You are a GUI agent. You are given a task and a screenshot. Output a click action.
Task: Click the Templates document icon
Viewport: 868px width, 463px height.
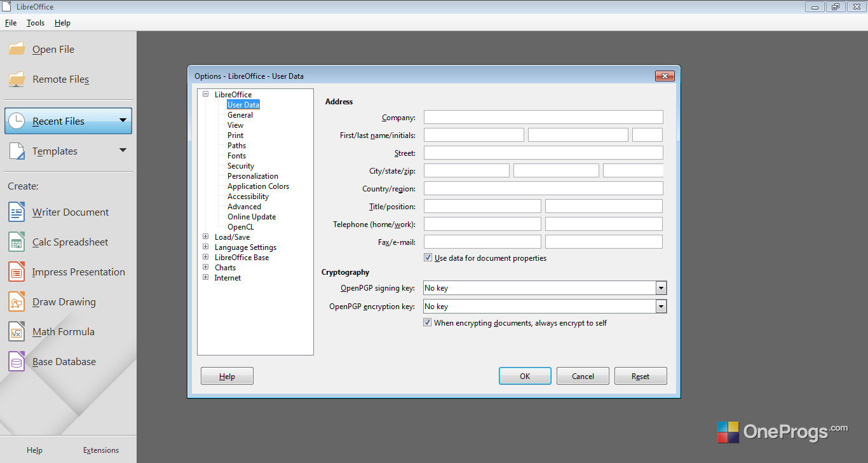point(17,151)
